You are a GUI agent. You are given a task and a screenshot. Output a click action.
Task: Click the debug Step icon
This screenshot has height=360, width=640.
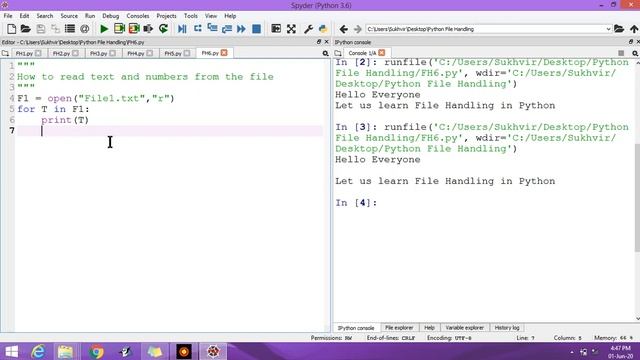(198, 29)
